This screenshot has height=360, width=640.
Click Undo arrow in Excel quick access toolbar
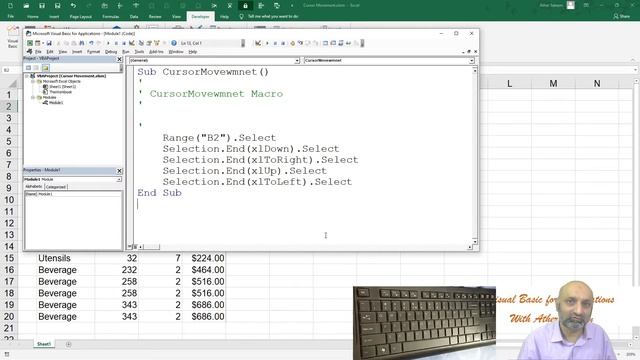73,6
